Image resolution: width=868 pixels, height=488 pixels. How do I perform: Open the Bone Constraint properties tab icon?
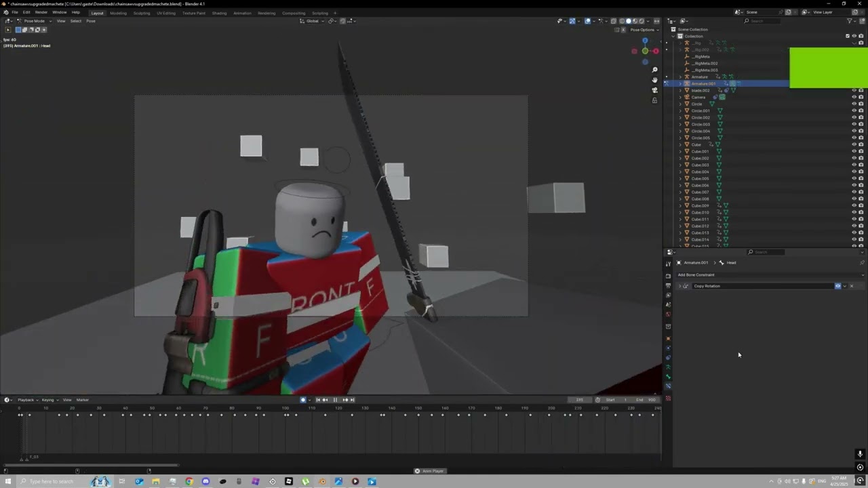tap(668, 386)
